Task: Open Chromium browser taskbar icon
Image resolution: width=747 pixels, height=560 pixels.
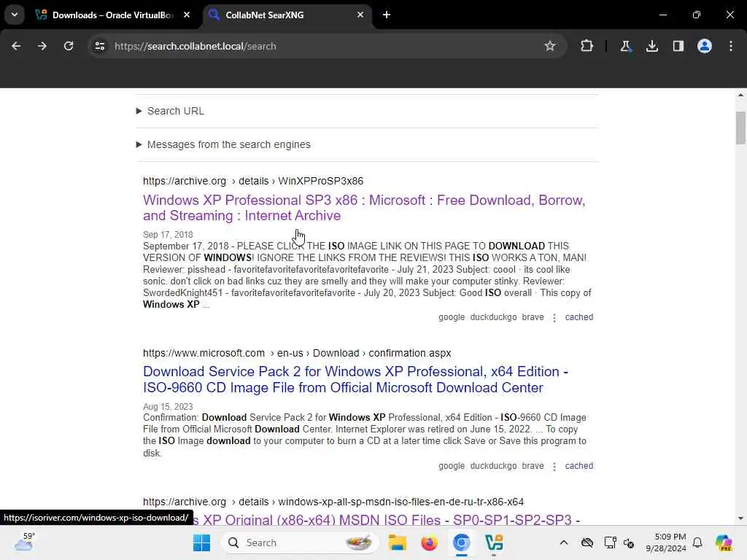Action: click(461, 542)
